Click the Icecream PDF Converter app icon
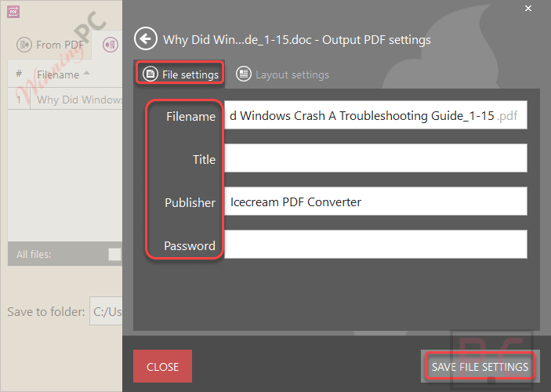551x392 pixels. point(13,12)
